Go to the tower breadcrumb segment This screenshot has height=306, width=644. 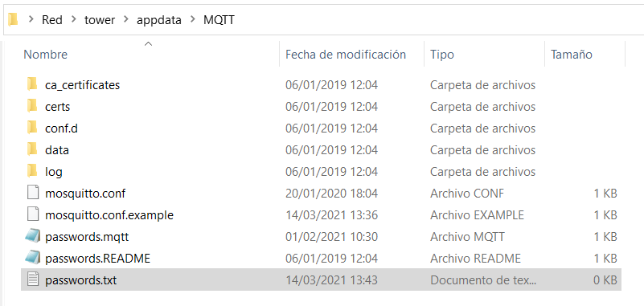click(100, 20)
